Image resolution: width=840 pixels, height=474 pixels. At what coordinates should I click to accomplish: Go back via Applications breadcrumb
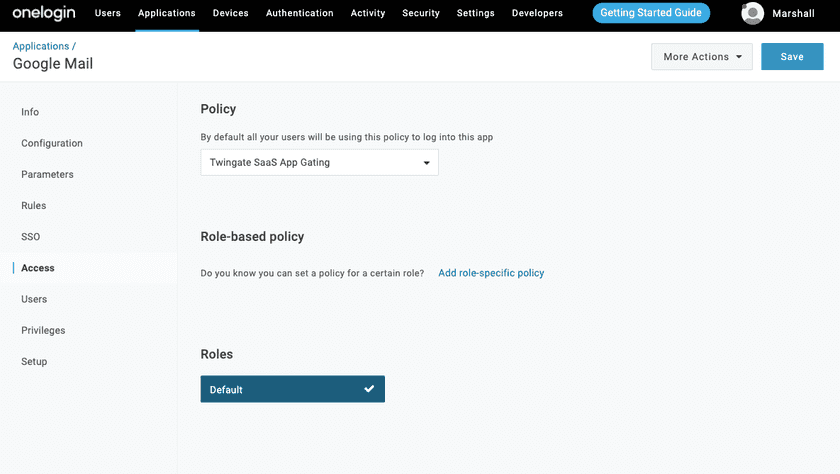pyautogui.click(x=41, y=46)
